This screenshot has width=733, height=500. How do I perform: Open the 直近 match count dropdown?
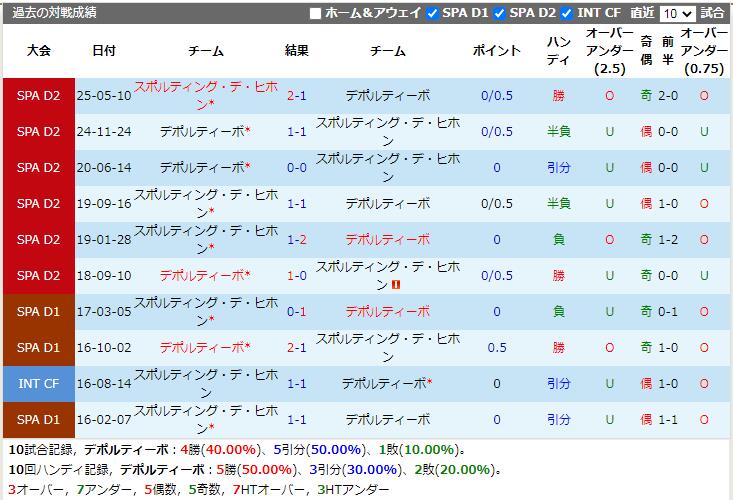[677, 14]
